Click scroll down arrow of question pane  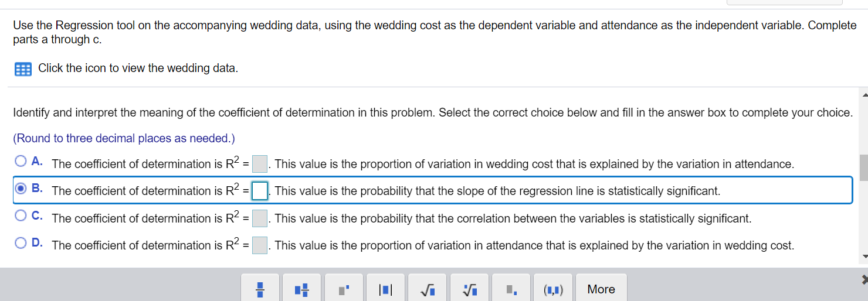point(863,256)
